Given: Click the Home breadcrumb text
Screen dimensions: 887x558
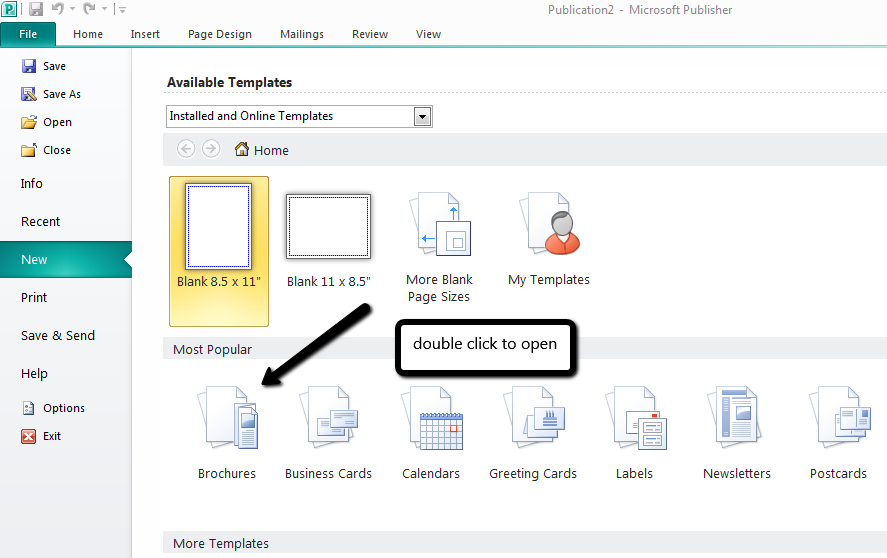Looking at the screenshot, I should [x=271, y=151].
